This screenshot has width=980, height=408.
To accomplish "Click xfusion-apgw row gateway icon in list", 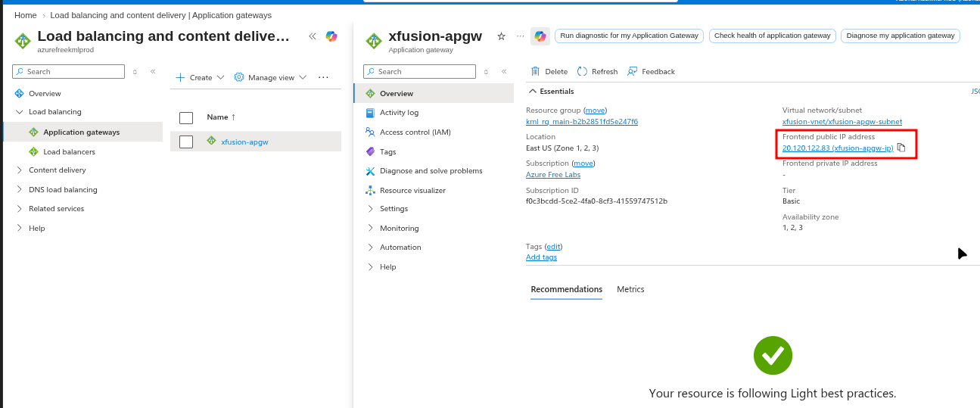I will click(x=212, y=141).
